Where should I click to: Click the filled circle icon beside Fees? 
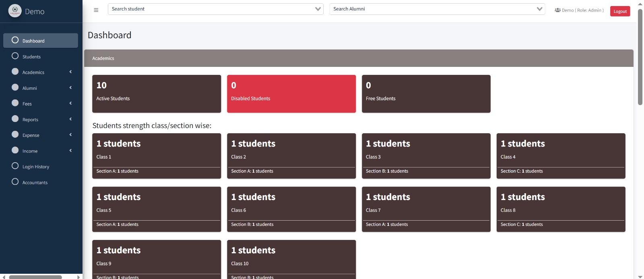[15, 103]
